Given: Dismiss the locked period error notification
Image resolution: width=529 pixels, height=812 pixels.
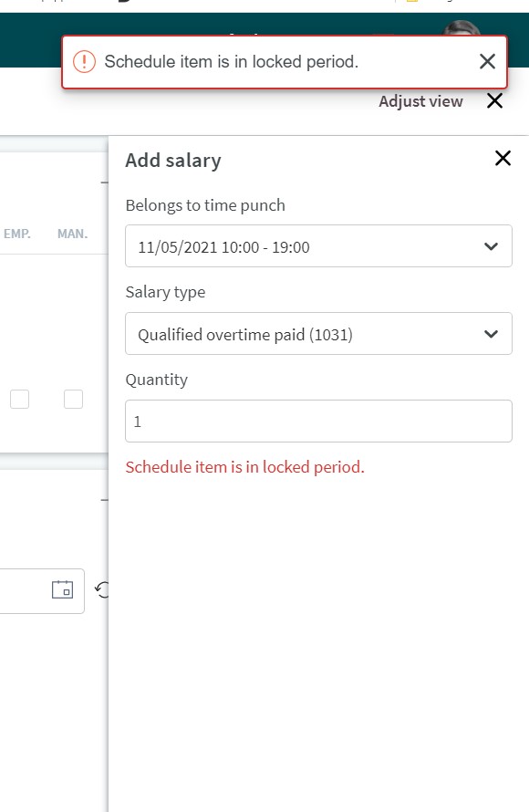Looking at the screenshot, I should point(487,62).
